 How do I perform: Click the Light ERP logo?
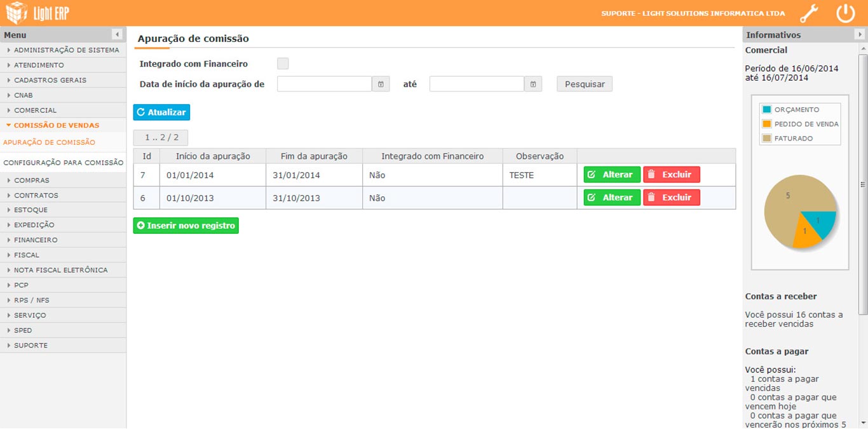coord(37,13)
